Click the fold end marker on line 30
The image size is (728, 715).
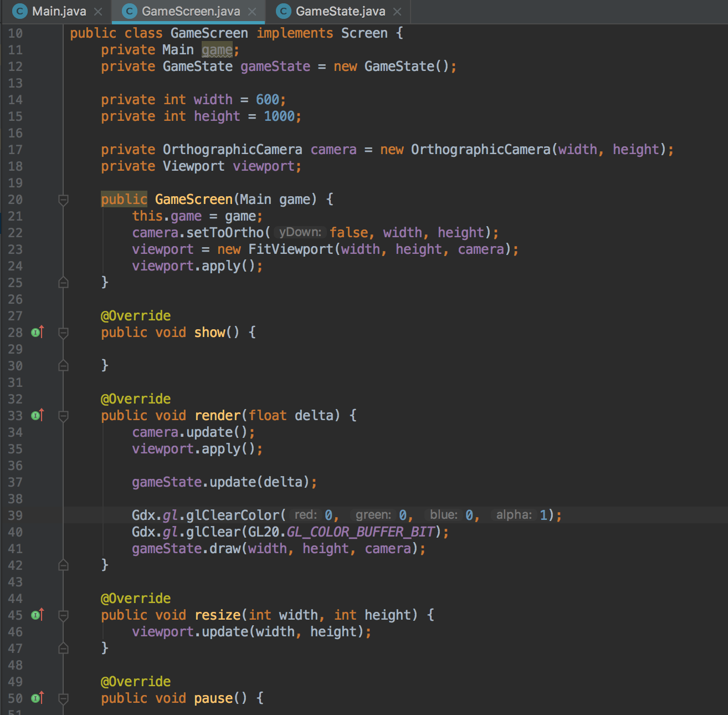pyautogui.click(x=64, y=366)
